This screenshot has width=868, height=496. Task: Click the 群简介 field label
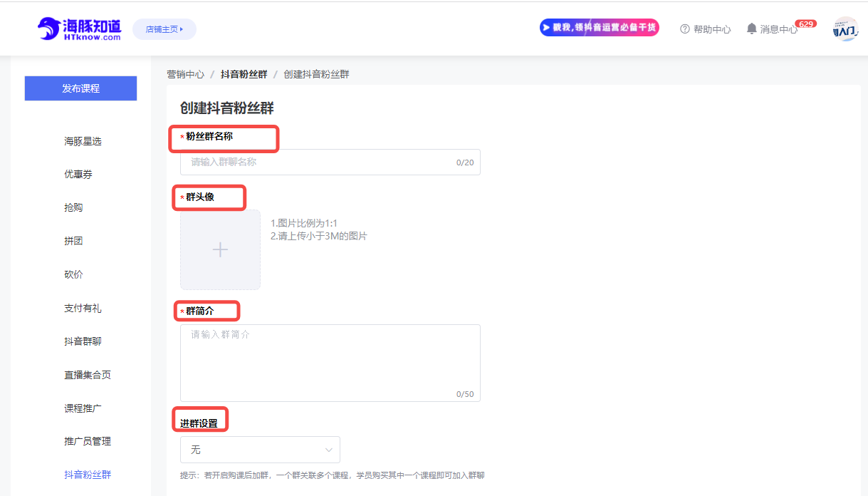[x=199, y=311]
